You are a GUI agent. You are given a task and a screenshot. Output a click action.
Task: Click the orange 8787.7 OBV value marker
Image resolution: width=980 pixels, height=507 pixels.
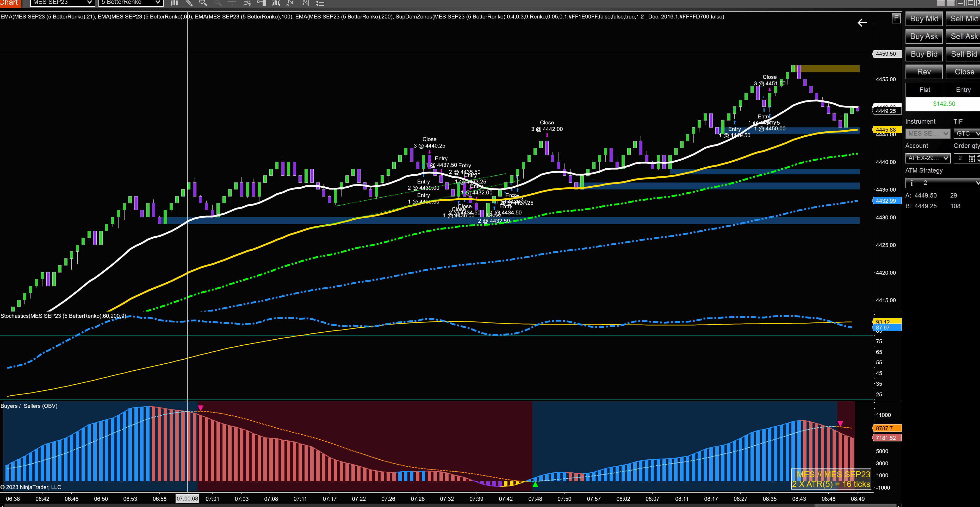tap(887, 428)
